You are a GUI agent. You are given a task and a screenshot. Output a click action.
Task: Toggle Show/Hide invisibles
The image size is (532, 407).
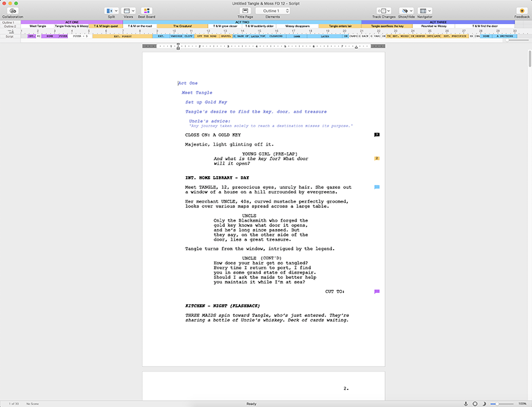coord(406,11)
